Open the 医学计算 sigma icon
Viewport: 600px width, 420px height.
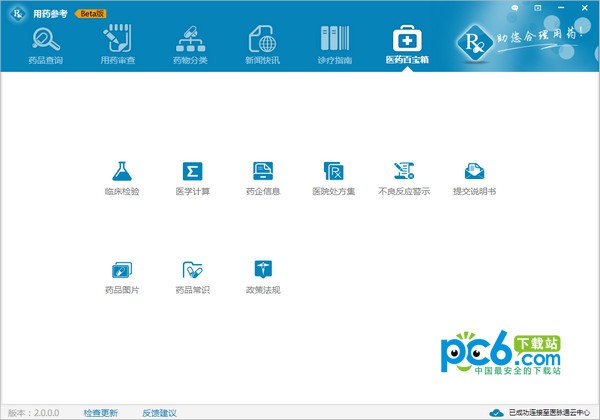pyautogui.click(x=192, y=171)
